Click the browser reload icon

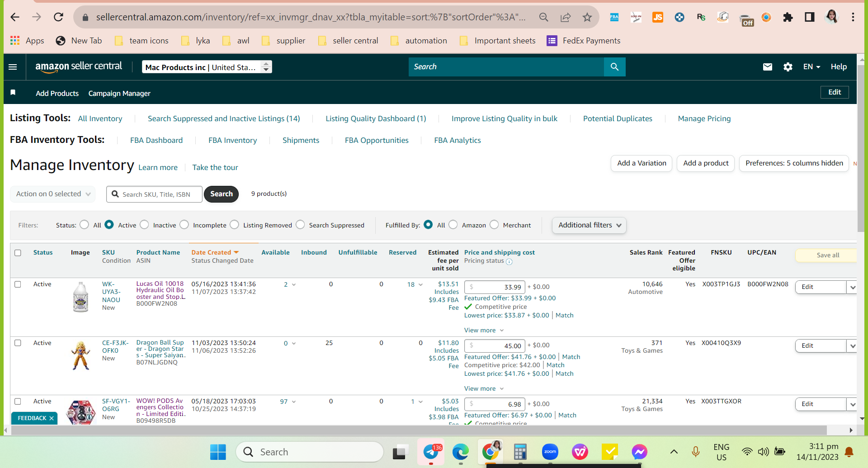coord(58,17)
